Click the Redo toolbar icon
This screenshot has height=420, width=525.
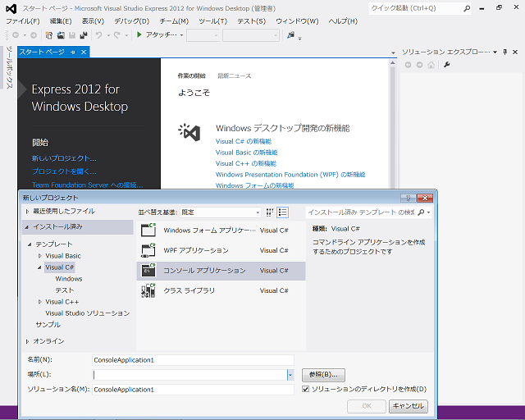pos(116,34)
